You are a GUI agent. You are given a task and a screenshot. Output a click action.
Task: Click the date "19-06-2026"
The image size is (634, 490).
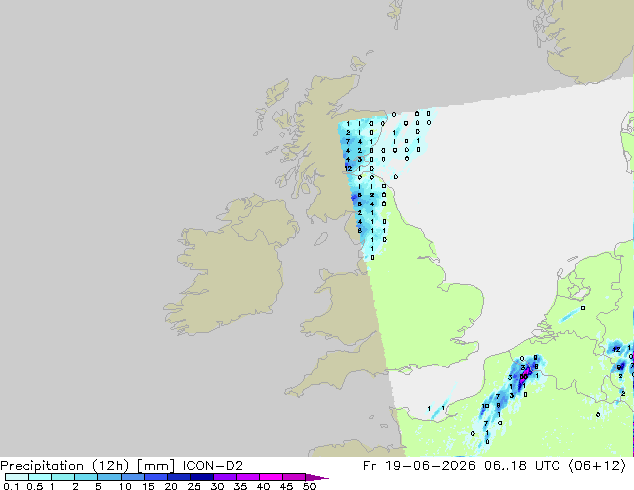[430, 466]
